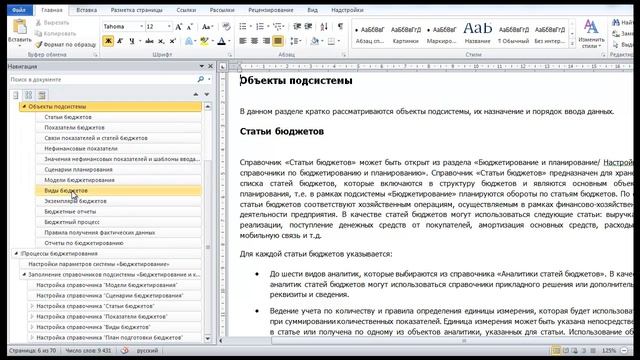Toggle Bold (Ж) formatting
Image resolution: width=640 pixels, height=360 pixels.
tap(108, 41)
